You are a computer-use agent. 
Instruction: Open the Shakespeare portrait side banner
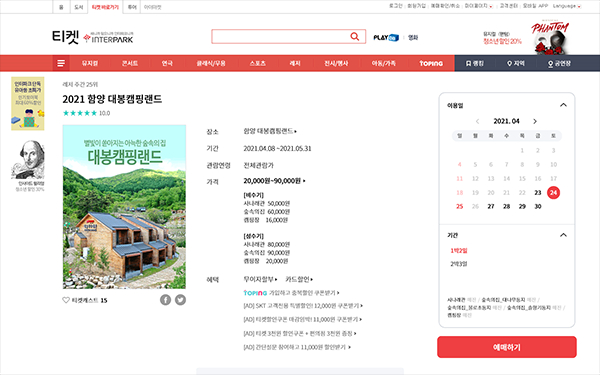[x=28, y=166]
